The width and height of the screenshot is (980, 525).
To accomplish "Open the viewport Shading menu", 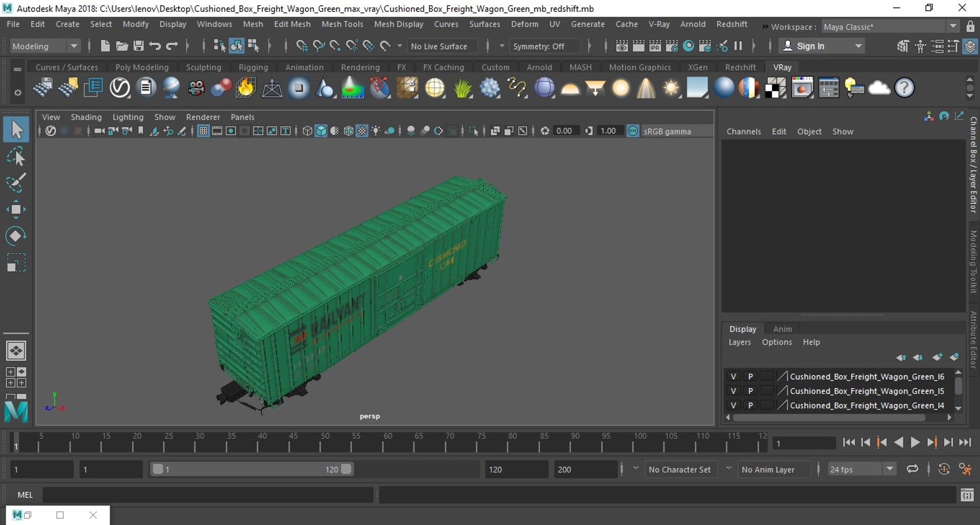I will pos(86,117).
